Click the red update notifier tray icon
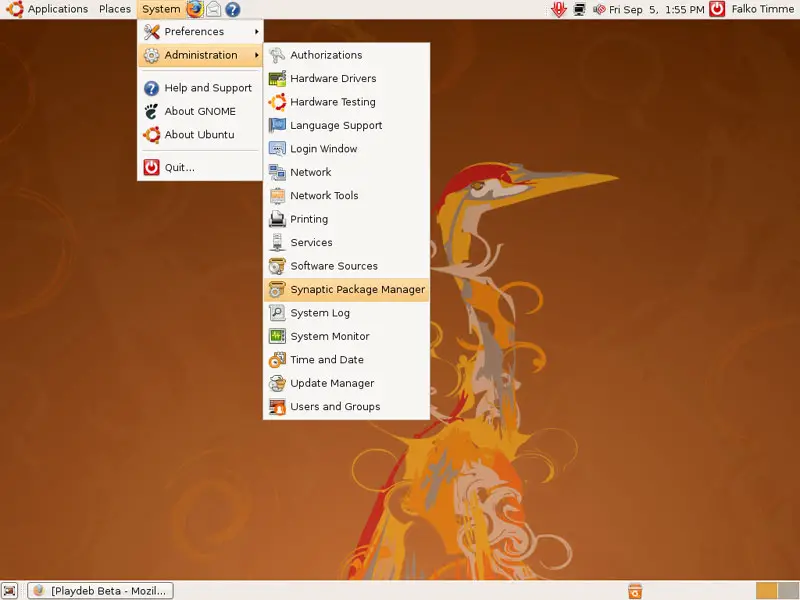This screenshot has height=600, width=800. (560, 9)
